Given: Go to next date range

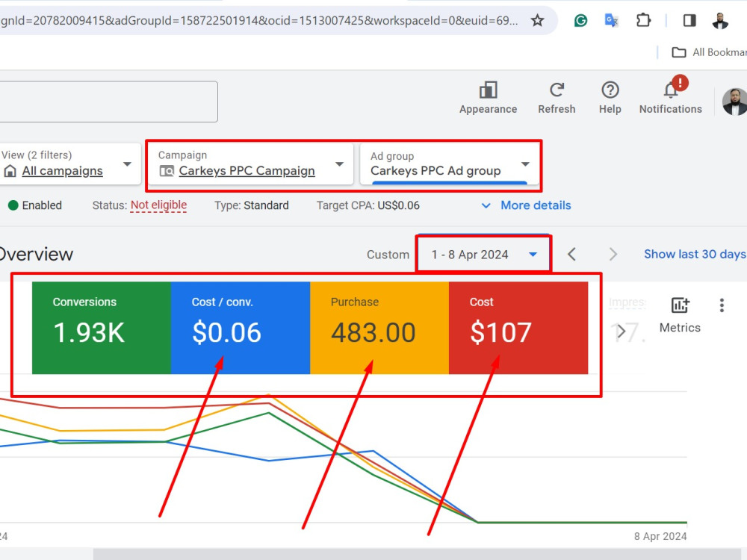Looking at the screenshot, I should [x=613, y=255].
